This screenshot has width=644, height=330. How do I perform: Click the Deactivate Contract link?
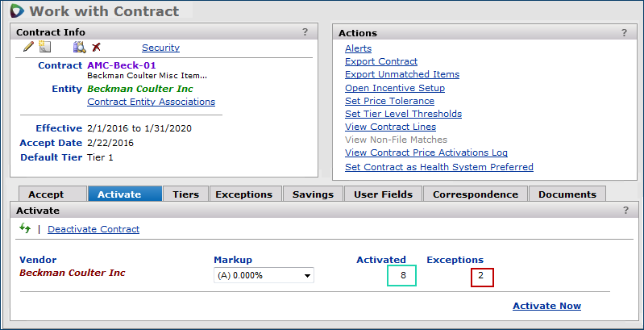pyautogui.click(x=93, y=229)
